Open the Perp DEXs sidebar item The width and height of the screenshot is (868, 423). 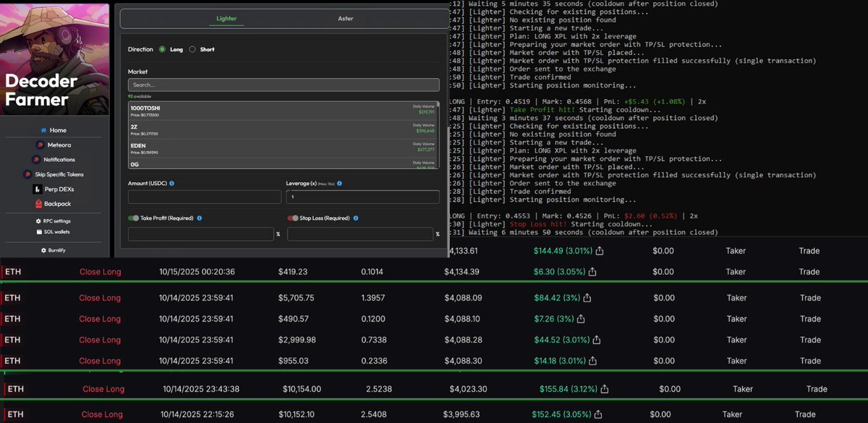pos(54,189)
